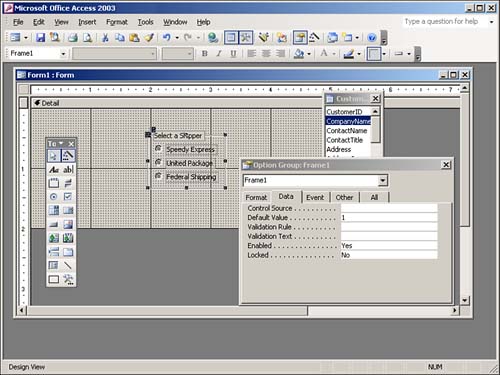Screen dimensions: 500x375
Task: Click the Build icon in the toolbar
Action: coord(314,37)
